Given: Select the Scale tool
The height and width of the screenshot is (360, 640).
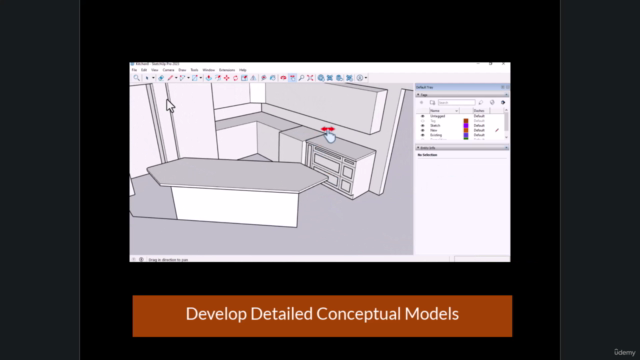Looking at the screenshot, I should click(244, 78).
